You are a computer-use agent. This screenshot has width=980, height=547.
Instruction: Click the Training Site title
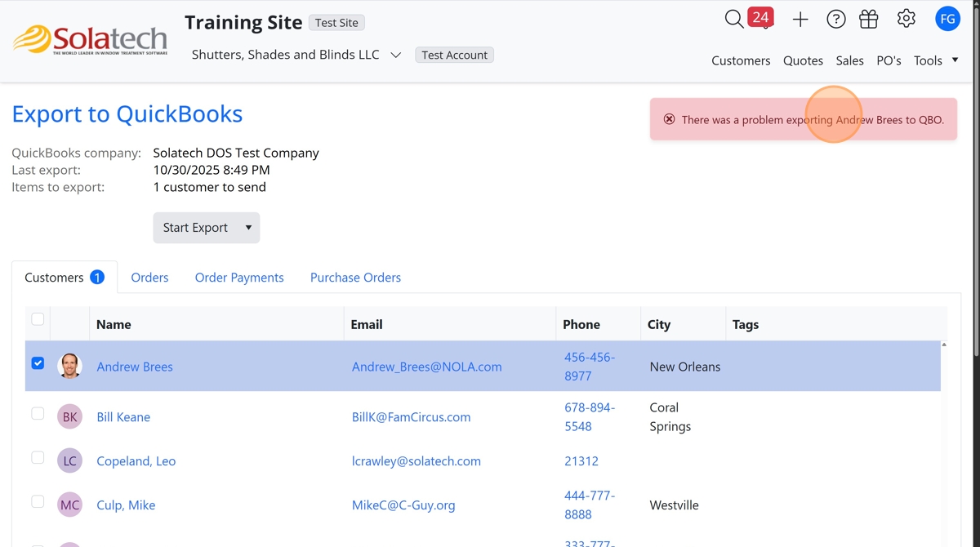click(243, 22)
